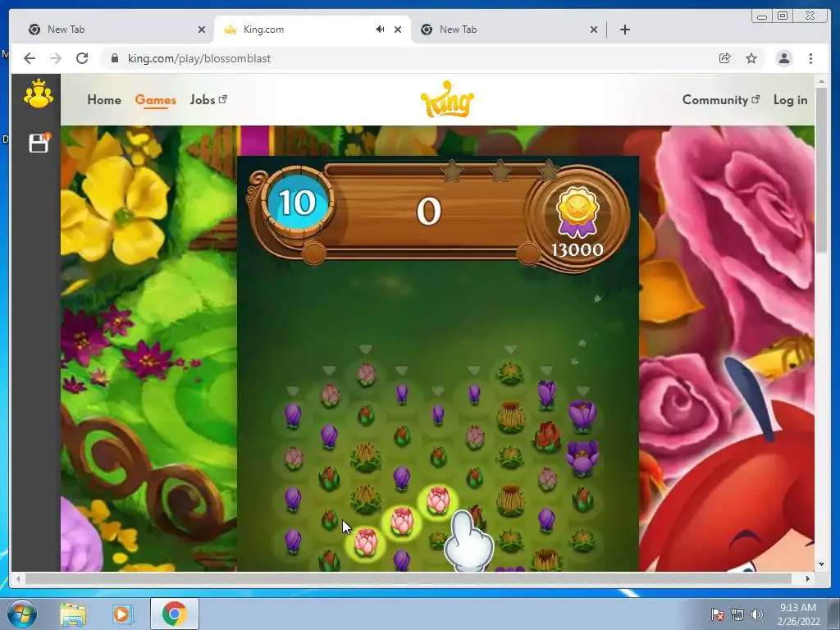Click the third star on progress bar
840x630 pixels.
pos(548,171)
